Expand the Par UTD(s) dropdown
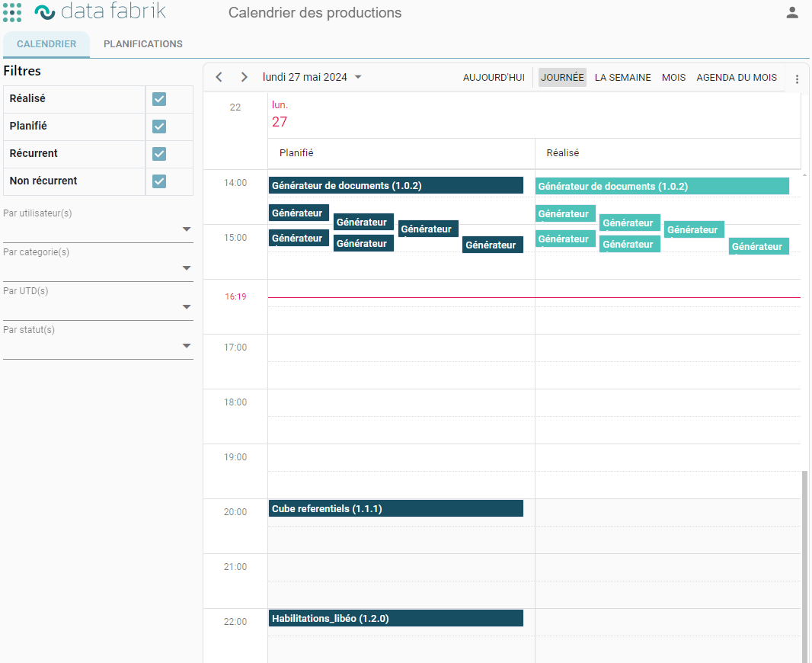Image resolution: width=812 pixels, height=663 pixels. pyautogui.click(x=187, y=306)
